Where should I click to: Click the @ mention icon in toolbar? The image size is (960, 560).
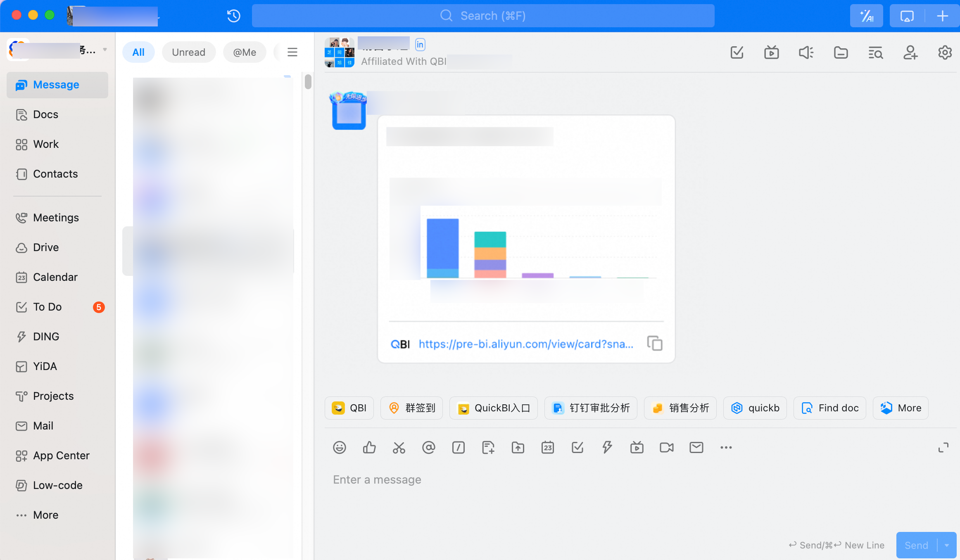[428, 447]
